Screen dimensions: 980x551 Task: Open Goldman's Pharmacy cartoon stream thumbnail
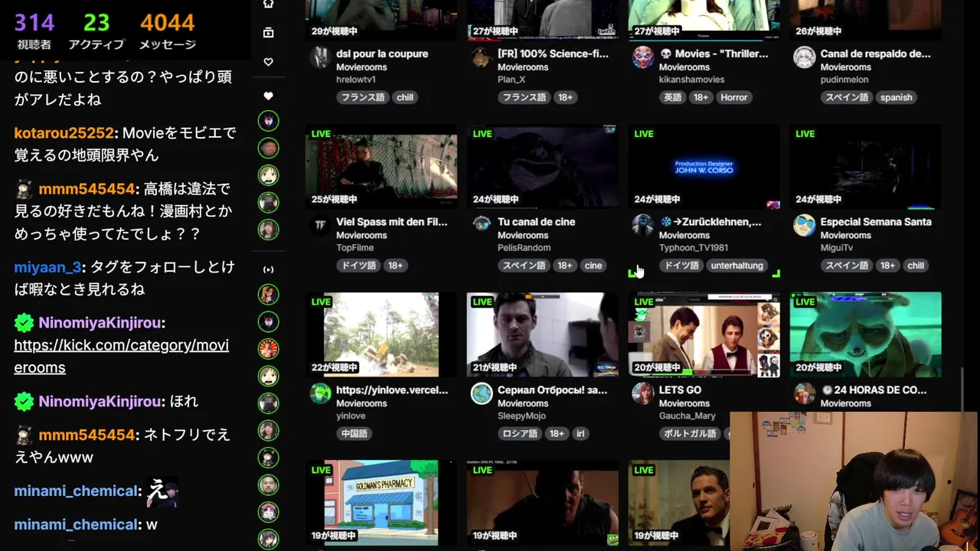tap(381, 502)
